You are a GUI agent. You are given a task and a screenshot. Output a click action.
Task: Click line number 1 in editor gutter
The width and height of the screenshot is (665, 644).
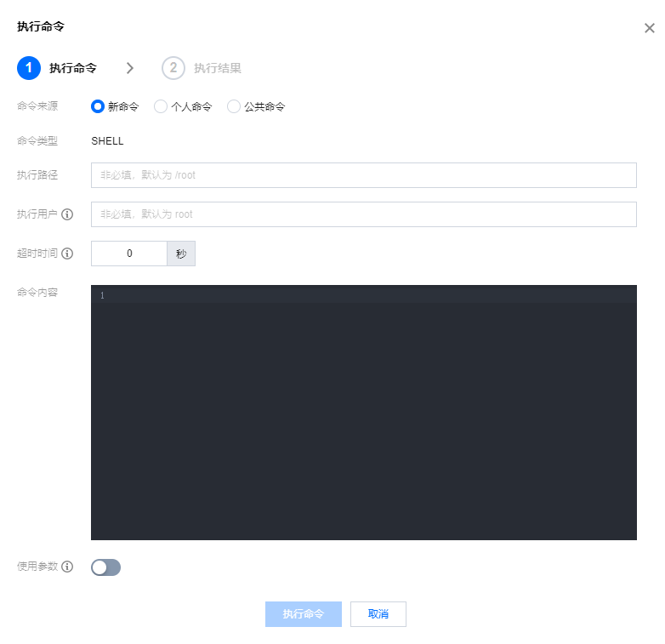102,295
